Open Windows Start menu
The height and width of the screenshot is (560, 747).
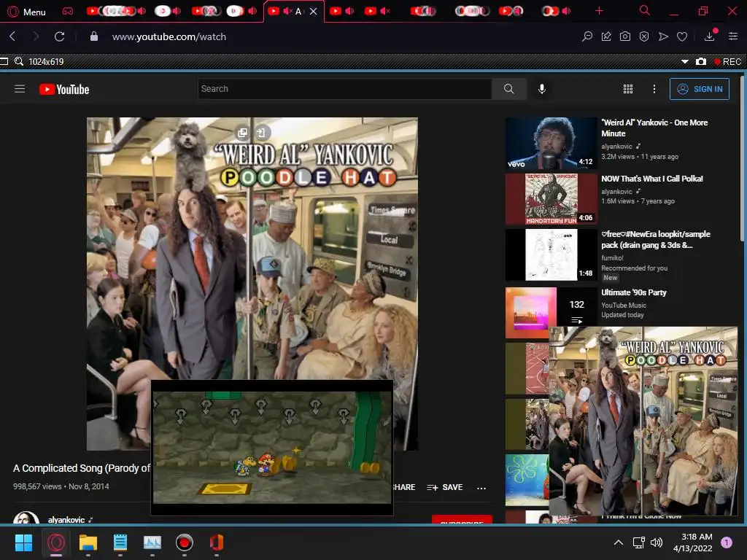[x=24, y=542]
